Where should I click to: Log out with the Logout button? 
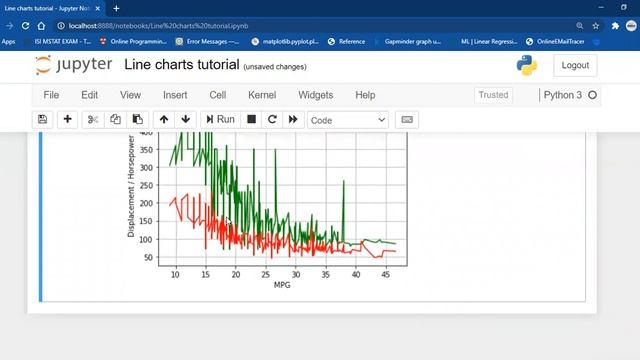(575, 65)
